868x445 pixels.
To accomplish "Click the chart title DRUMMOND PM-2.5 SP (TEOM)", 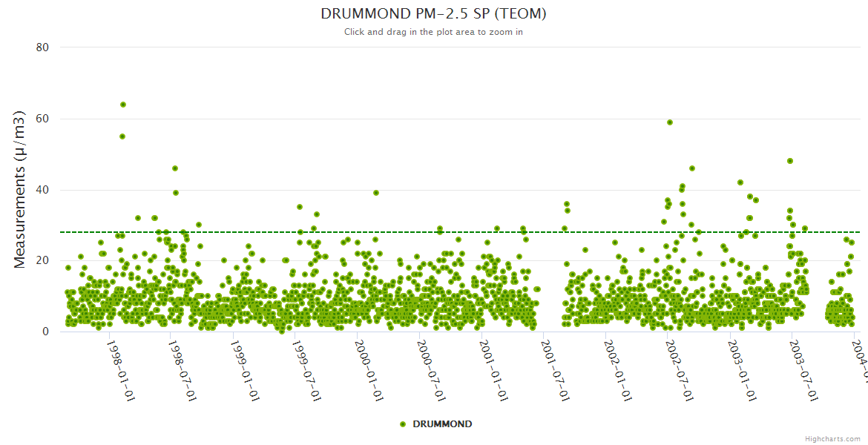I will tap(433, 14).
